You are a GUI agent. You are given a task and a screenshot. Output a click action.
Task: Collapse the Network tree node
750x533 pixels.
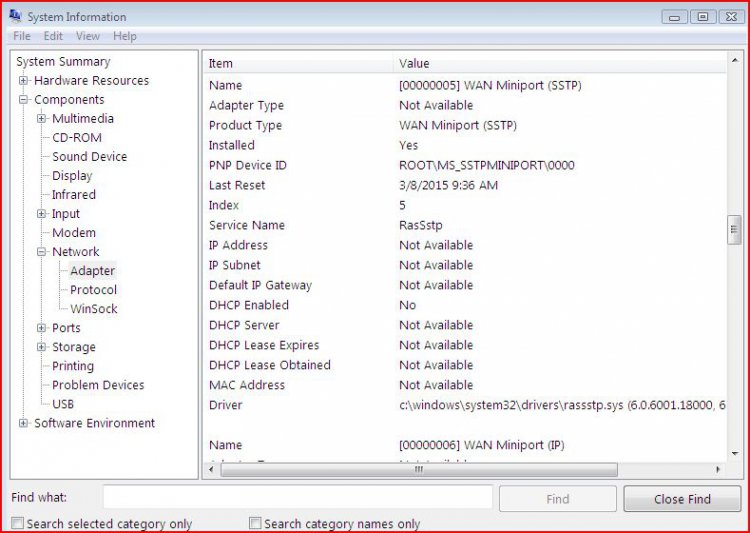click(42, 252)
